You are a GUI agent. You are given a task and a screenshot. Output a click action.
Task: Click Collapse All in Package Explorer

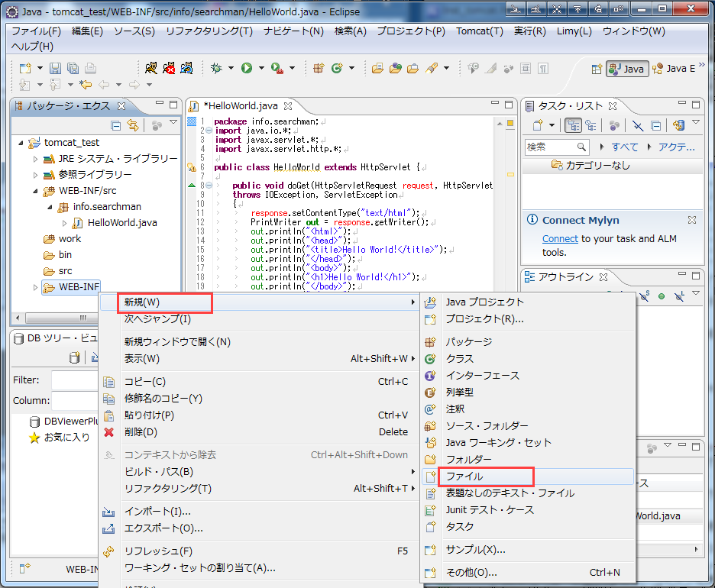(x=116, y=125)
